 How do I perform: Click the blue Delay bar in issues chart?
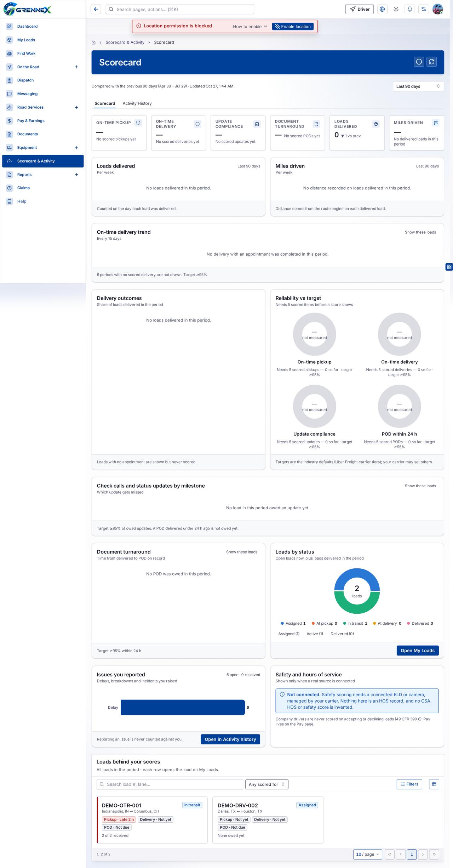point(183,707)
